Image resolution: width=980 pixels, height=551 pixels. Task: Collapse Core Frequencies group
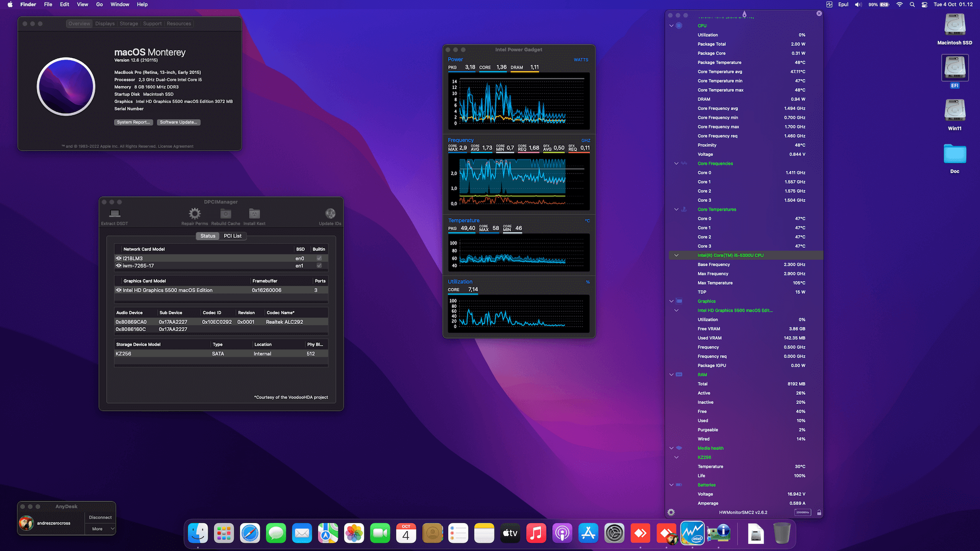pyautogui.click(x=676, y=163)
